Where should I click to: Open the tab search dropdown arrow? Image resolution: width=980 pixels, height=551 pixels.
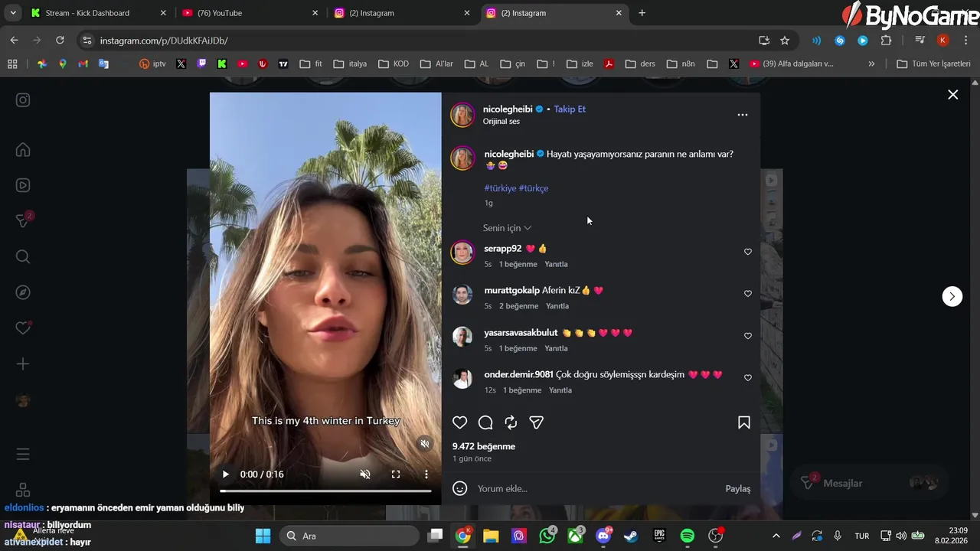12,13
